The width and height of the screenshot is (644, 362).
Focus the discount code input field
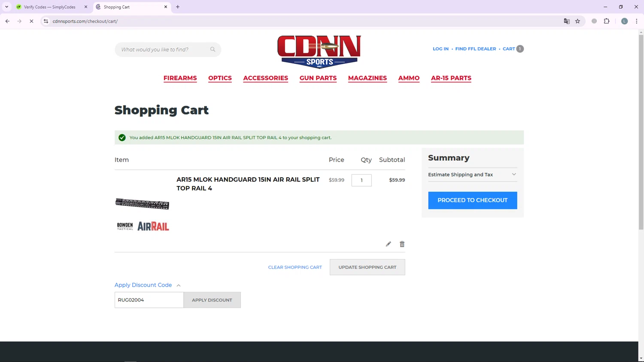[149, 300]
